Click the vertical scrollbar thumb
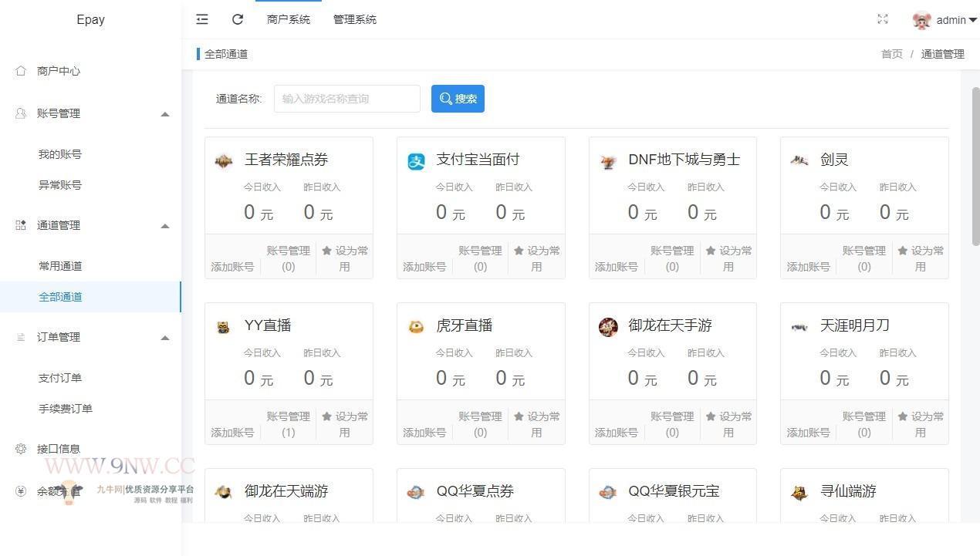This screenshot has width=980, height=556. [975, 166]
